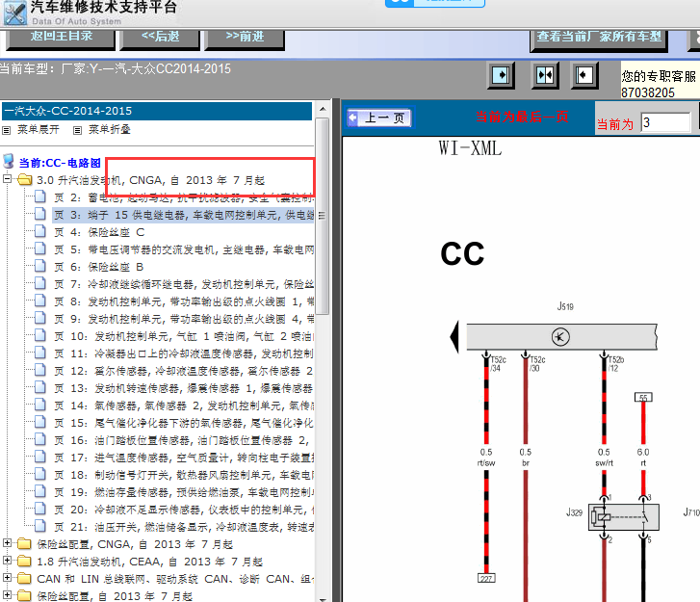This screenshot has width=700, height=602.
Task: Open page 6: 保险丝座 B
Action: click(99, 267)
